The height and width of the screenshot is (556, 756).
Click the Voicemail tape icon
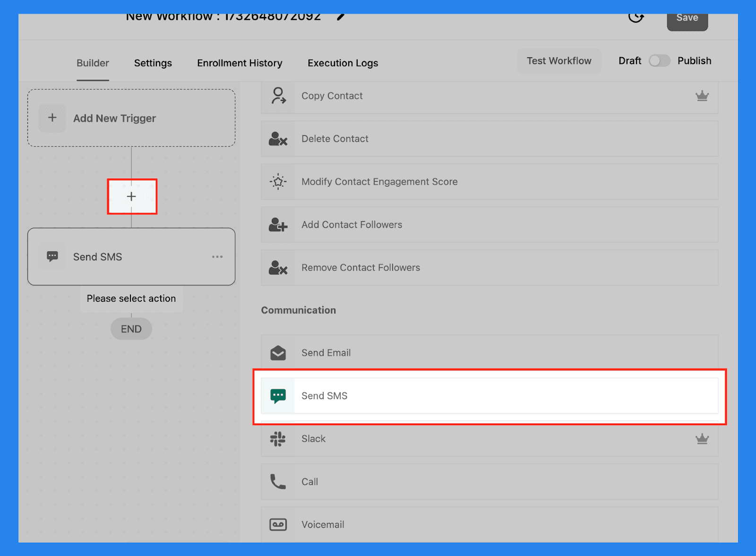278,525
